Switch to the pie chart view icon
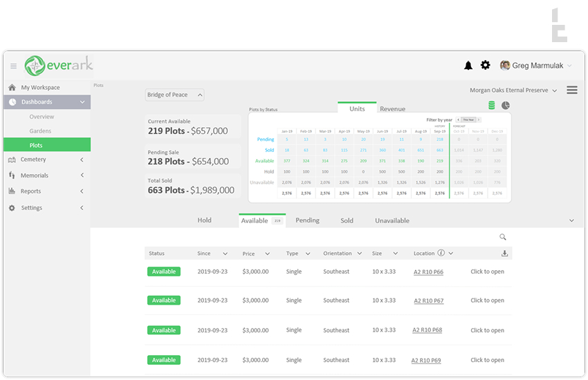Screen dimensions: 588x380 tap(506, 106)
